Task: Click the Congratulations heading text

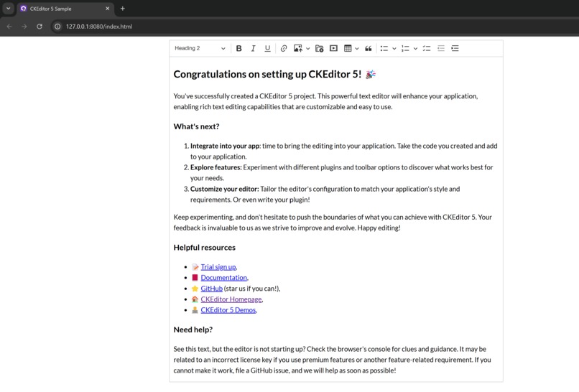Action: (x=267, y=74)
